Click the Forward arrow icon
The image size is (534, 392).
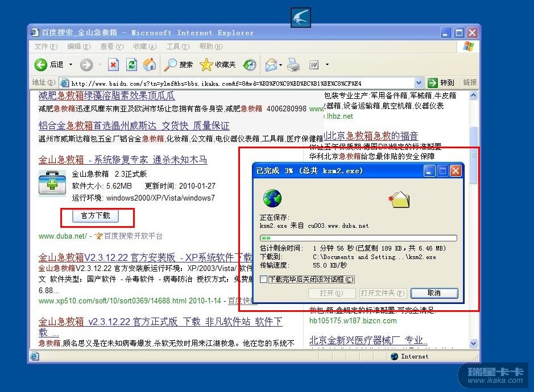[86, 65]
